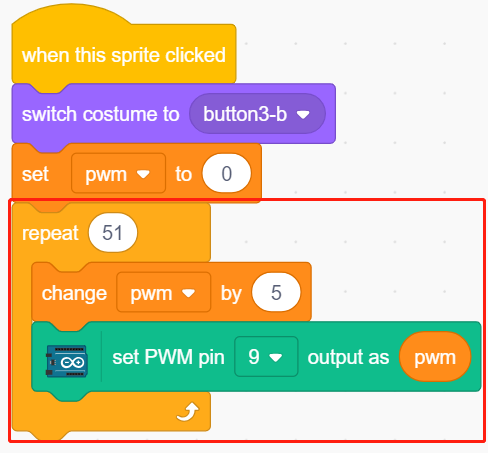Click the set pwm value 0 field

click(227, 173)
